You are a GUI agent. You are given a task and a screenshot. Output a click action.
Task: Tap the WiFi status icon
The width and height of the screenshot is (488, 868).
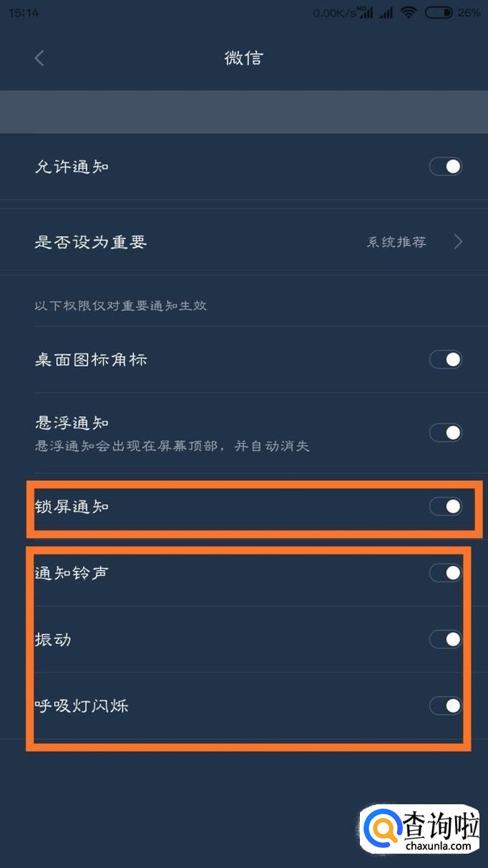[409, 12]
